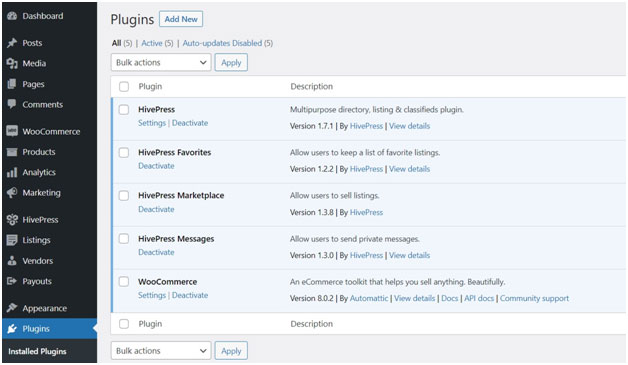
Task: Click 'Version 1.3.8' text in Marketplace row
Action: click(x=312, y=212)
